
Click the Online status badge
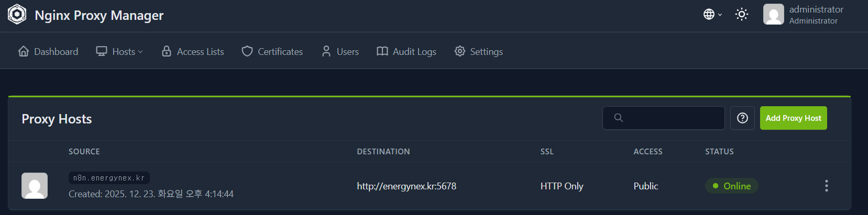tap(731, 186)
